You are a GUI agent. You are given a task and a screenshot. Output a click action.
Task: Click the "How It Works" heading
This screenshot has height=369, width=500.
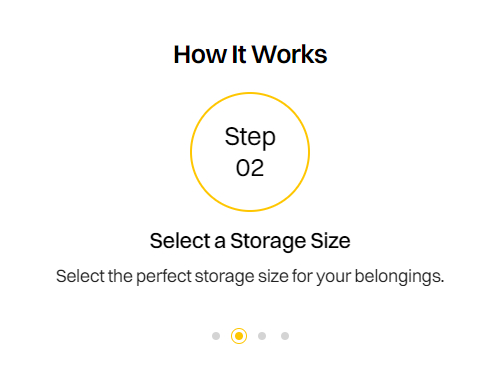click(250, 54)
